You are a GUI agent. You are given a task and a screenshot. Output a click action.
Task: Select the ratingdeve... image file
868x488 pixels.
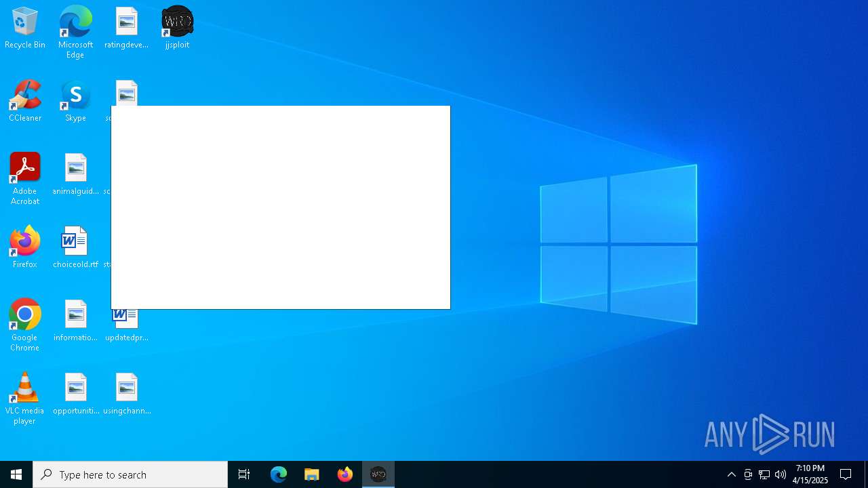tap(126, 28)
